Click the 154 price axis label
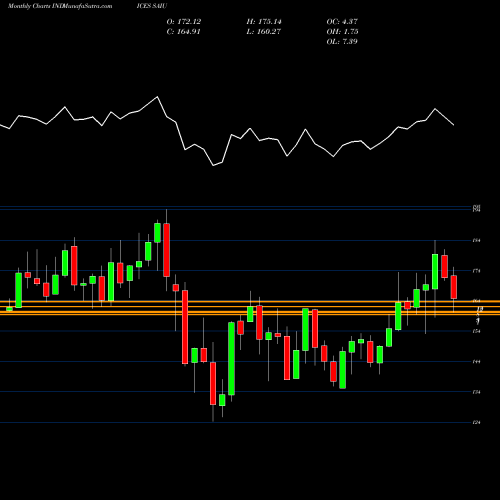The image size is (500, 500). pos(477,331)
